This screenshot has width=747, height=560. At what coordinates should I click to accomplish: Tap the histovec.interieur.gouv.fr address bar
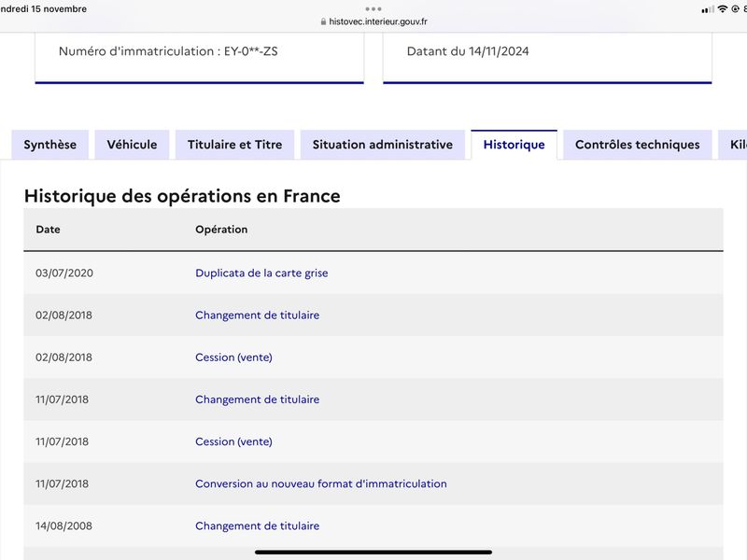[x=373, y=21]
